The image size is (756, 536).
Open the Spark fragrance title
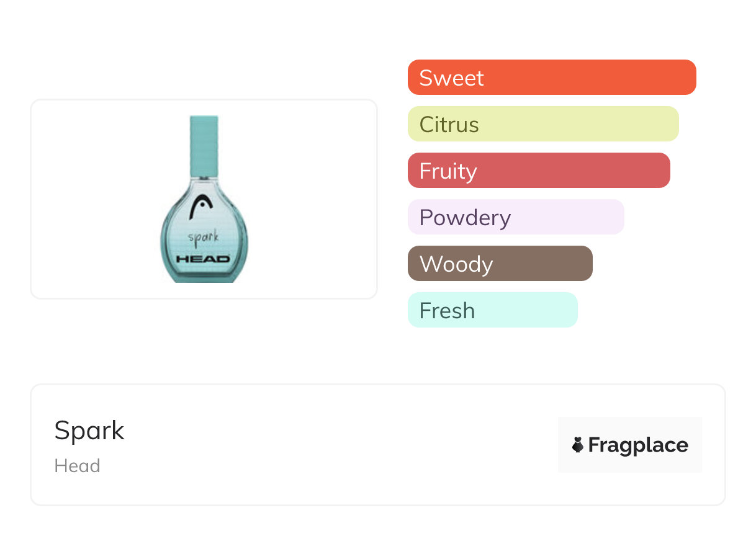tap(89, 430)
